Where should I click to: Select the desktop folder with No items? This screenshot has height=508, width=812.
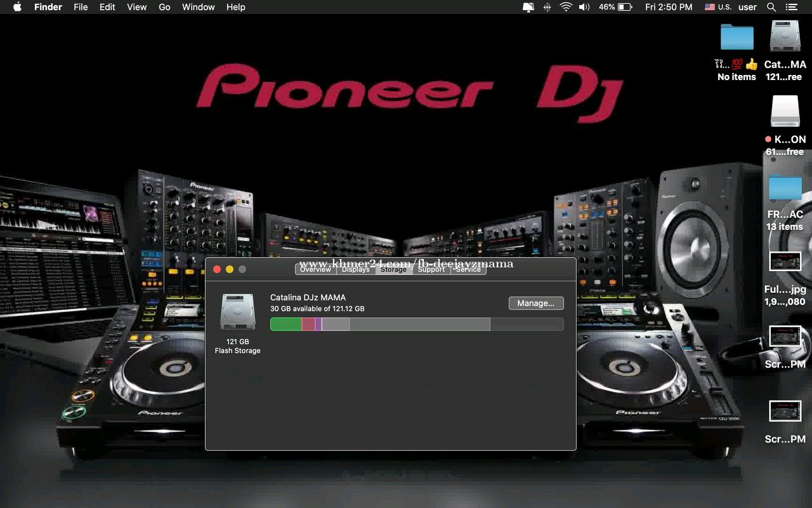[737, 37]
